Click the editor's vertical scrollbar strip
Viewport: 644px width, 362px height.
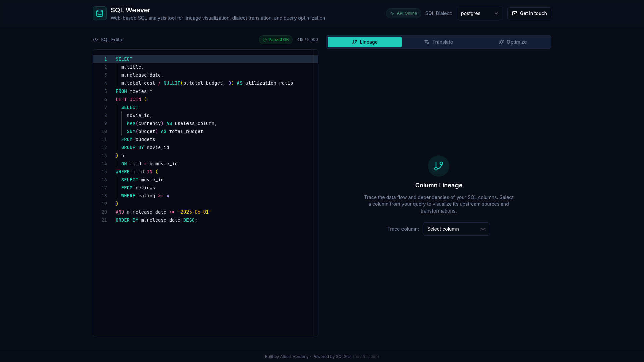pyautogui.click(x=315, y=193)
